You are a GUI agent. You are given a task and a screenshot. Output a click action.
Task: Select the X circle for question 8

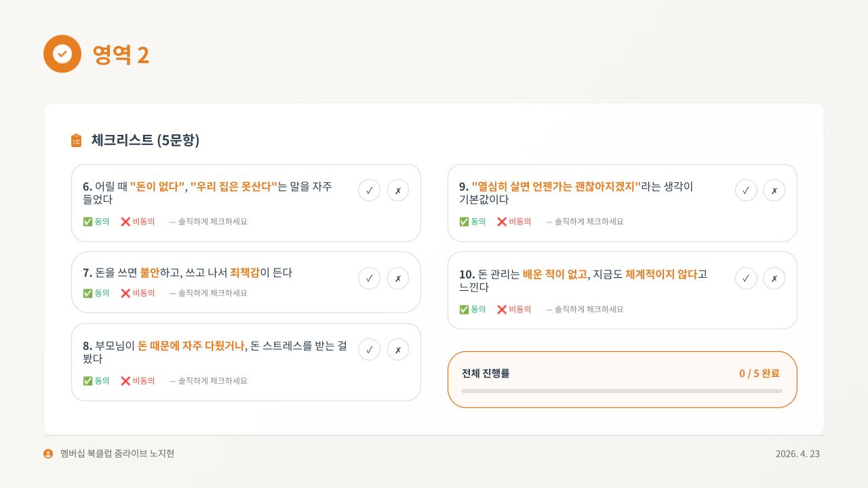click(x=398, y=350)
